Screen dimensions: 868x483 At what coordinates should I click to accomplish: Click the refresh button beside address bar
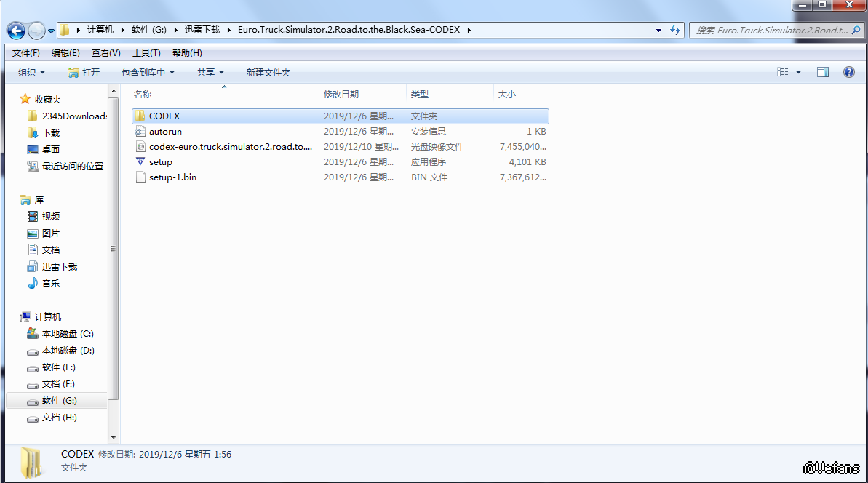tap(674, 31)
